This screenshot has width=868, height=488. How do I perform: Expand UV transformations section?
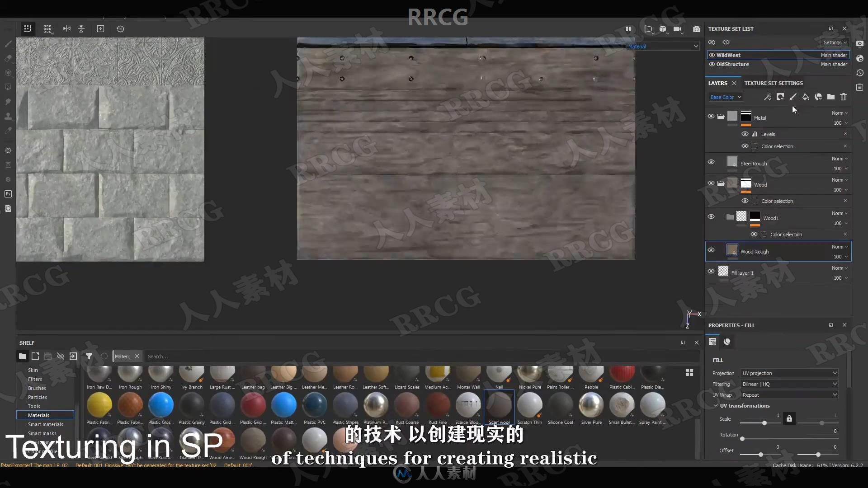click(x=715, y=406)
